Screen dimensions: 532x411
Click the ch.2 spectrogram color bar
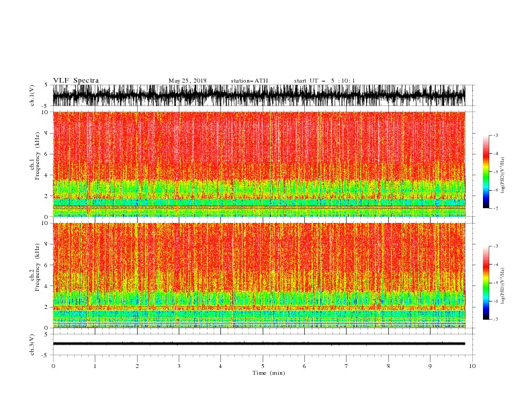[486, 283]
